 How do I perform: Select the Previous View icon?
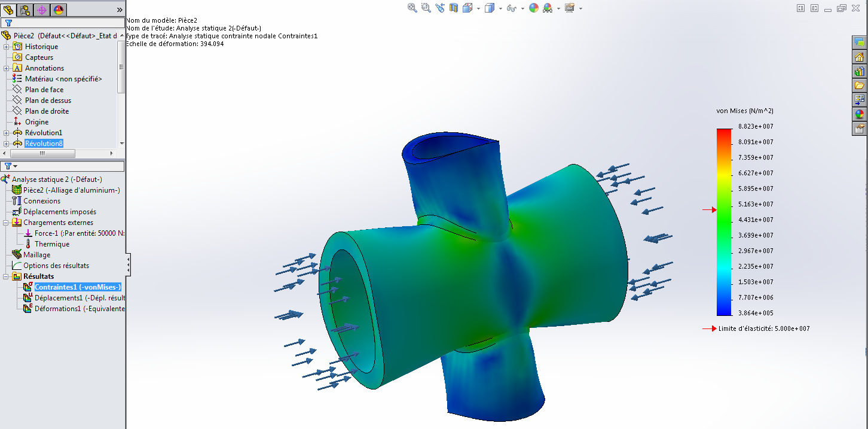(440, 8)
